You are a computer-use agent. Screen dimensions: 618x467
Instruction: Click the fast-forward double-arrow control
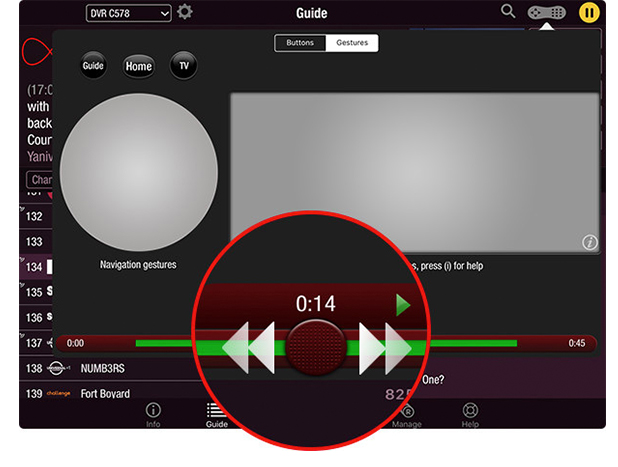point(385,348)
